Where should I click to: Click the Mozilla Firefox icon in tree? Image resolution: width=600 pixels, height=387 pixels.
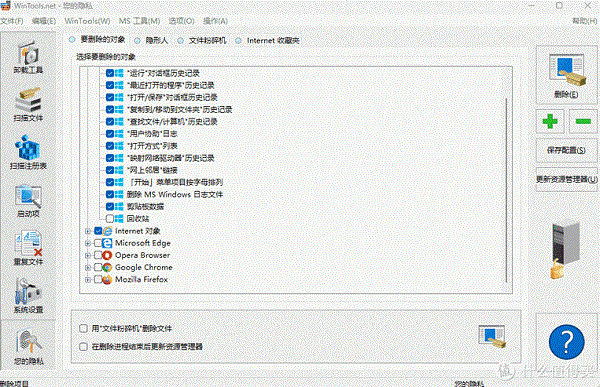click(x=108, y=279)
